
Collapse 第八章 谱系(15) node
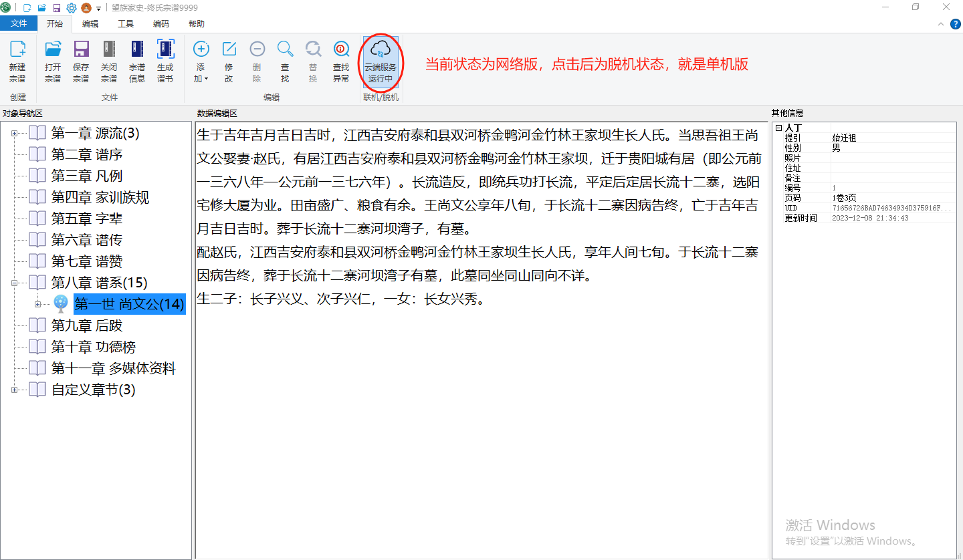15,283
